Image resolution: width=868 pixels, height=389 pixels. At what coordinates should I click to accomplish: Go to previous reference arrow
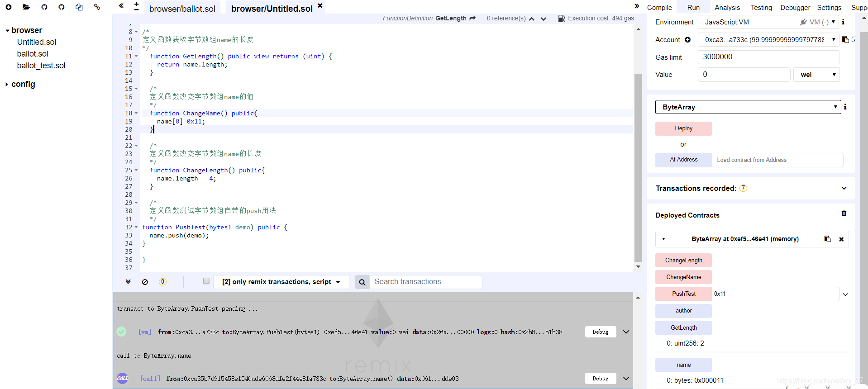coord(532,19)
